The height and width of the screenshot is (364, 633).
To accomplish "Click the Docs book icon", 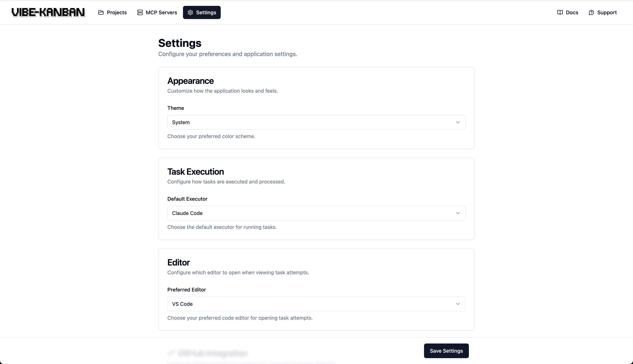I will coord(560,12).
